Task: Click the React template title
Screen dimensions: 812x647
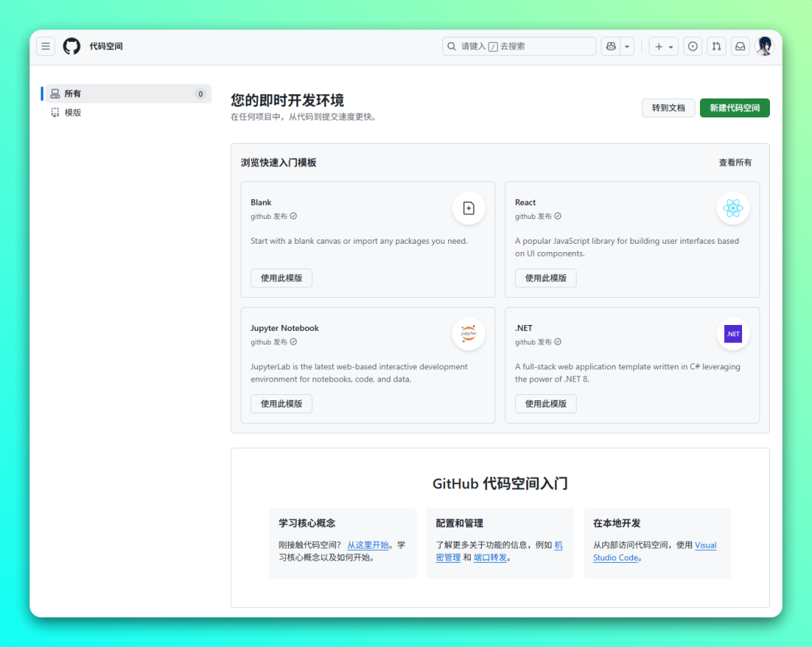Action: tap(525, 202)
